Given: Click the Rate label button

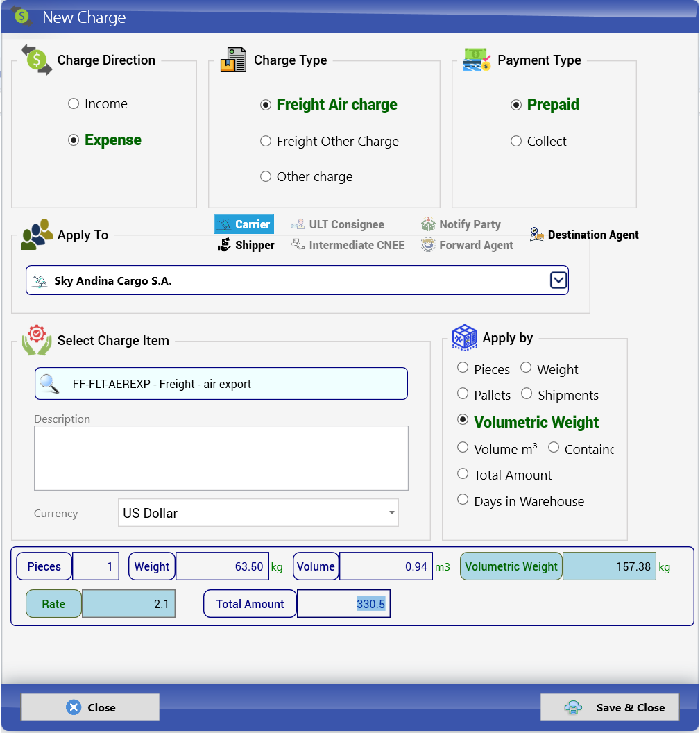Looking at the screenshot, I should tap(53, 603).
